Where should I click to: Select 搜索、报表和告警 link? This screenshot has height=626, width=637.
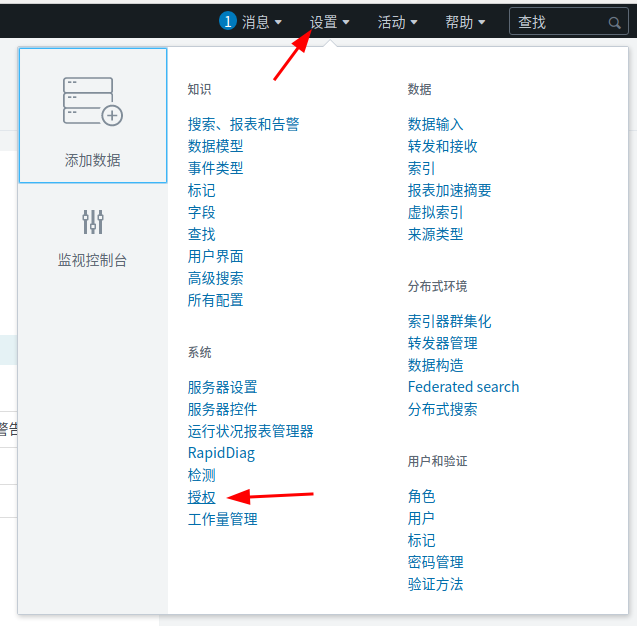point(243,124)
